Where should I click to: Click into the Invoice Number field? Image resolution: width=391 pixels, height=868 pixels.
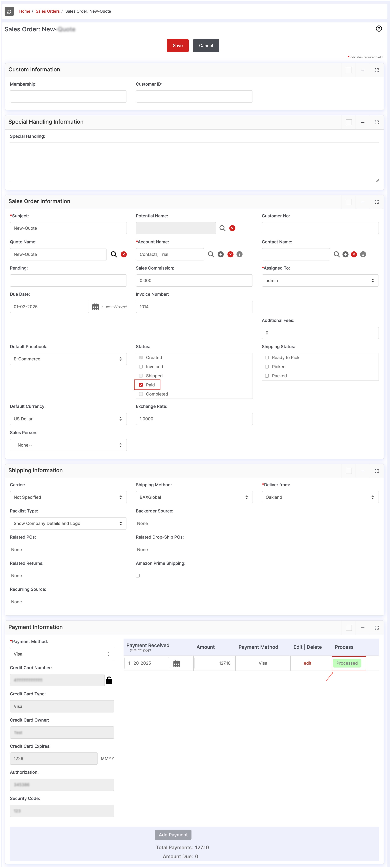(x=194, y=307)
